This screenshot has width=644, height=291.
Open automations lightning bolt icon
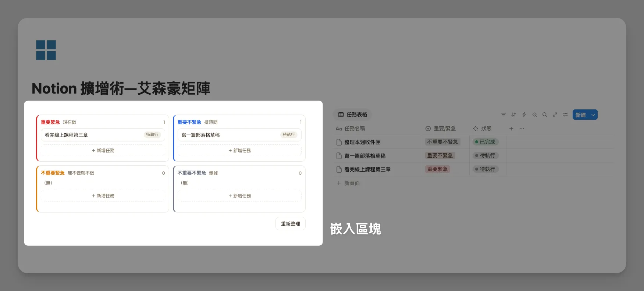(524, 115)
